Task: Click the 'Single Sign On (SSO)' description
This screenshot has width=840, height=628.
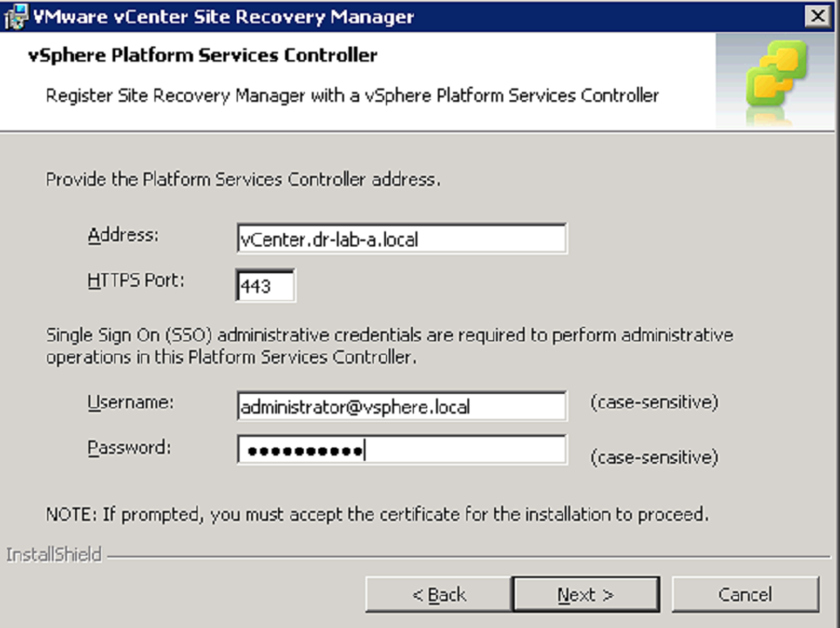Action: pos(390,346)
